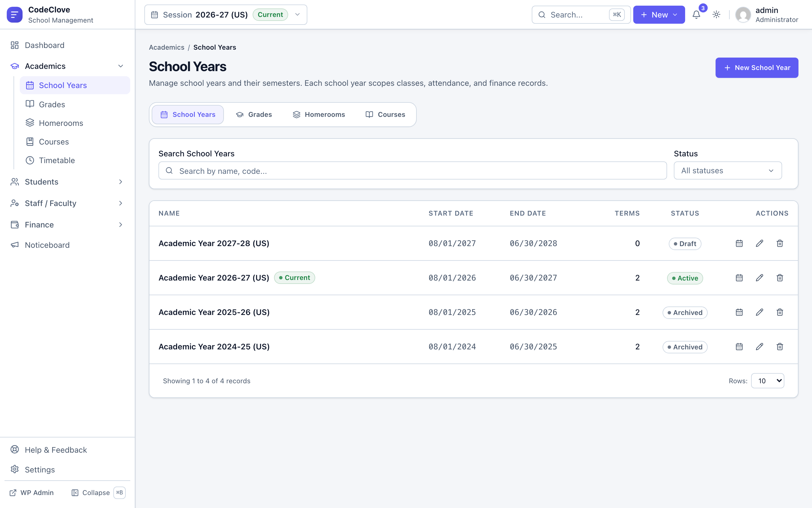Open notifications bell
This screenshot has height=508, width=812.
[x=697, y=15]
